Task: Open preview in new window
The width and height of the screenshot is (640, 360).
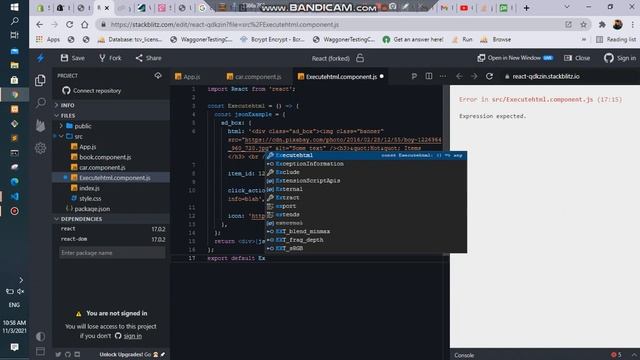Action: point(515,58)
